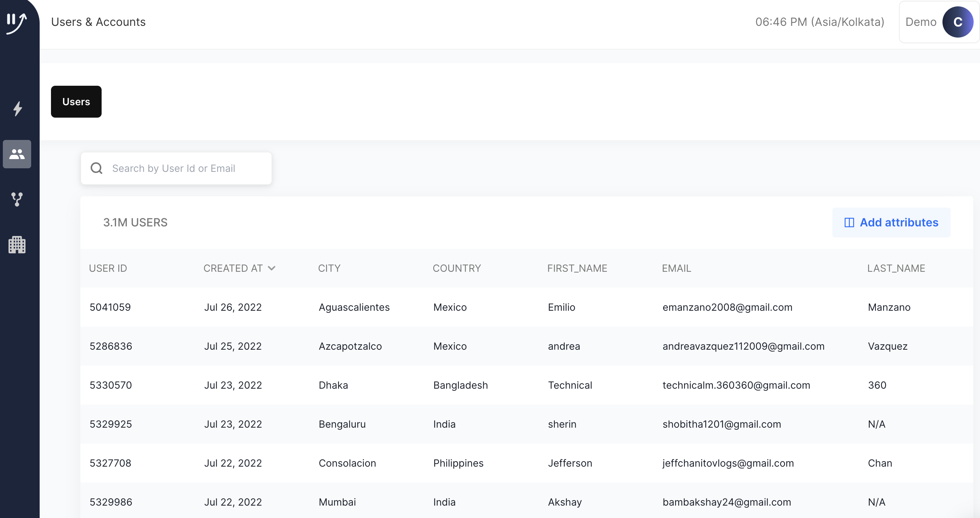
Task: Click the USER ID column header
Action: pyautogui.click(x=108, y=268)
